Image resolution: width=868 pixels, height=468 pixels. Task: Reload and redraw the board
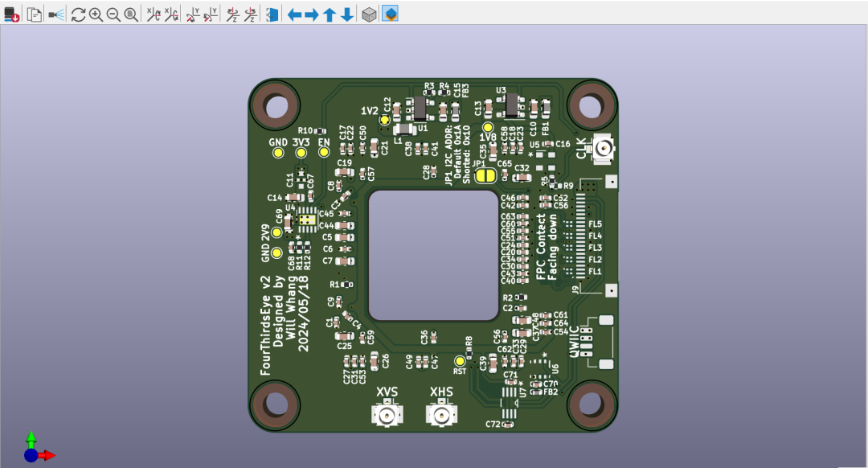[78, 14]
